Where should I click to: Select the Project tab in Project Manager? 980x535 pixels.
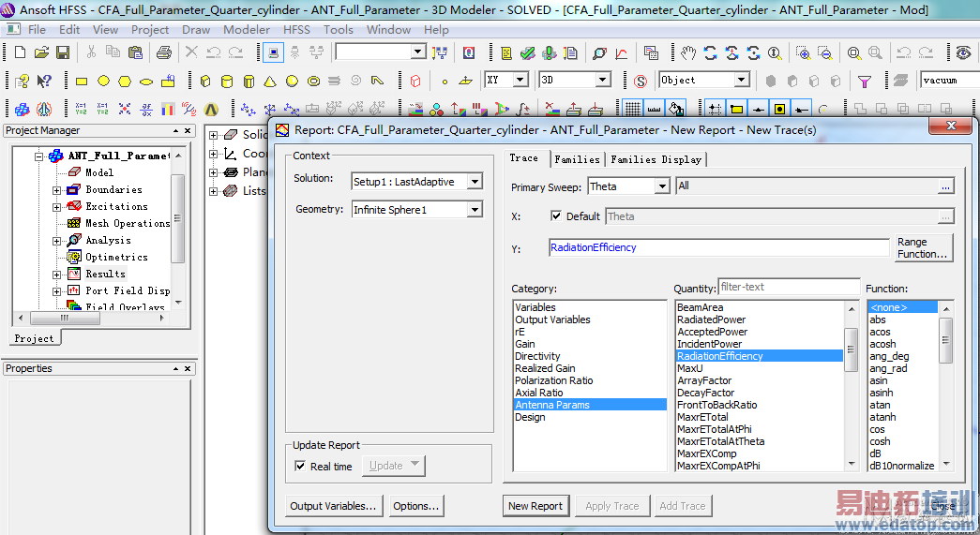[x=35, y=338]
